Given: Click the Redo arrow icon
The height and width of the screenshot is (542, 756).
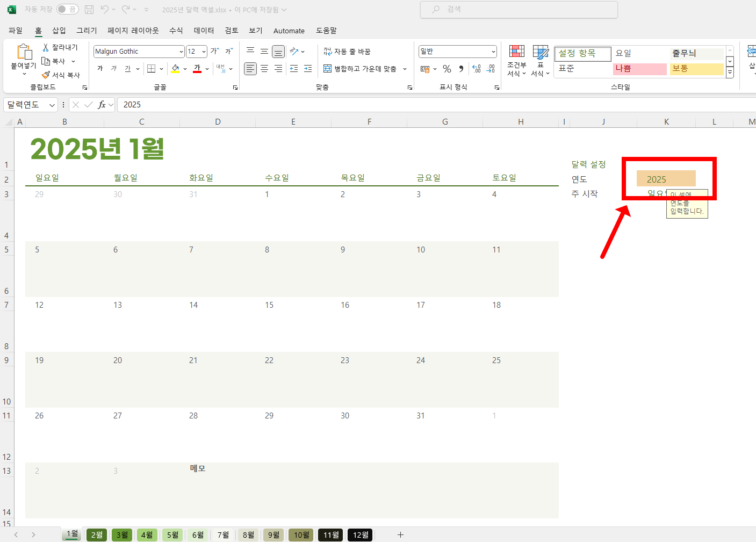Looking at the screenshot, I should [x=126, y=10].
